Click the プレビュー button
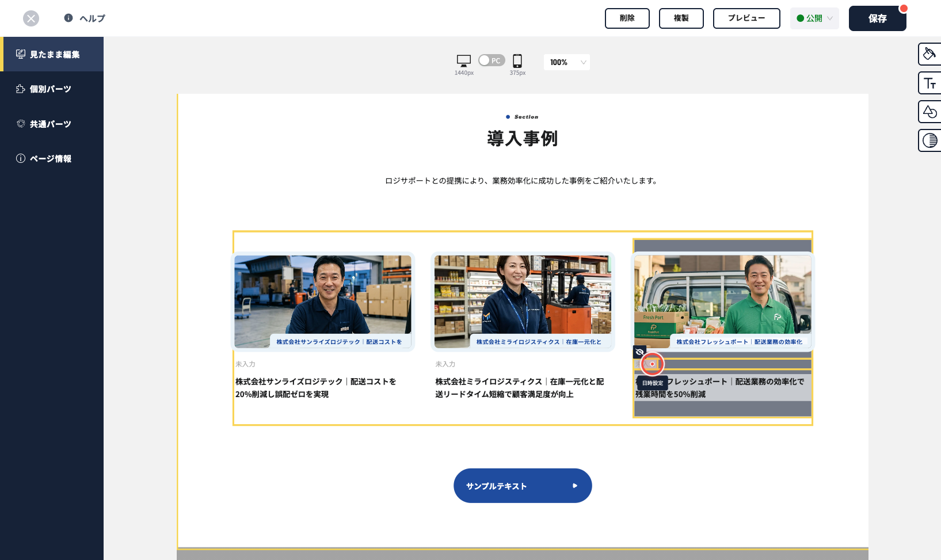Image resolution: width=941 pixels, height=560 pixels. 746,18
